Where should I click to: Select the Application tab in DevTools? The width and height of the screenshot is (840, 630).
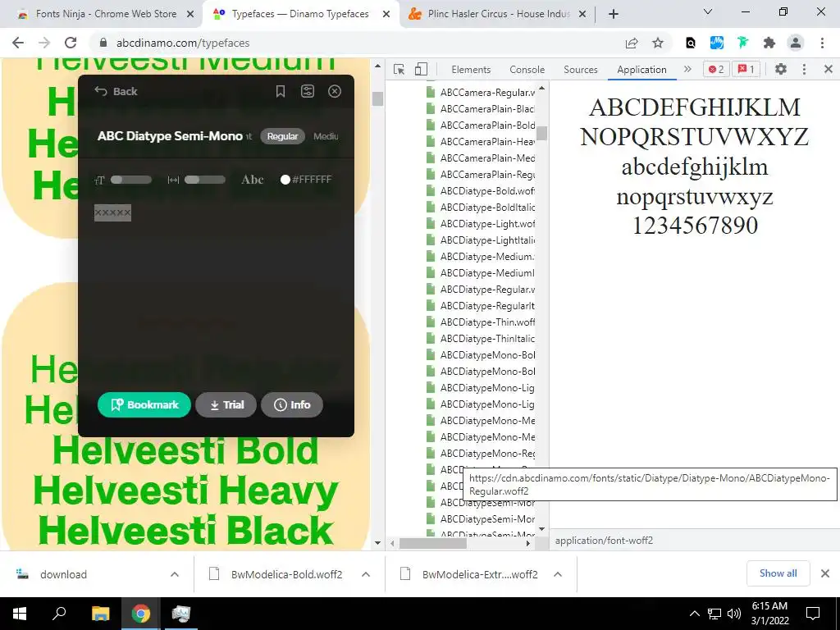click(x=641, y=70)
